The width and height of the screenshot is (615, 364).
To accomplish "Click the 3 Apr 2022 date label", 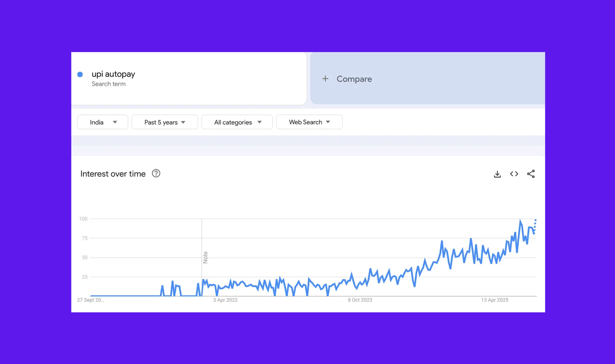I will [x=225, y=300].
